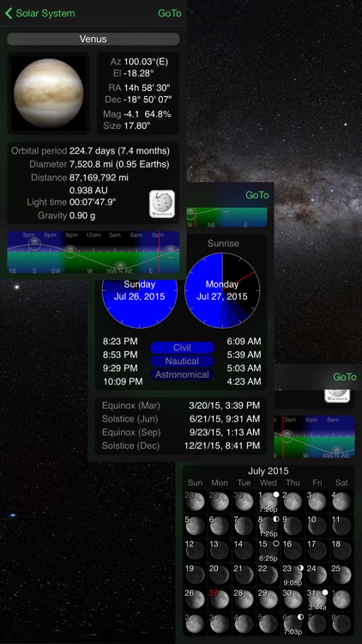Select the day 6 cell showing 7:03p
The width and height of the screenshot is (362, 644).
(x=293, y=624)
